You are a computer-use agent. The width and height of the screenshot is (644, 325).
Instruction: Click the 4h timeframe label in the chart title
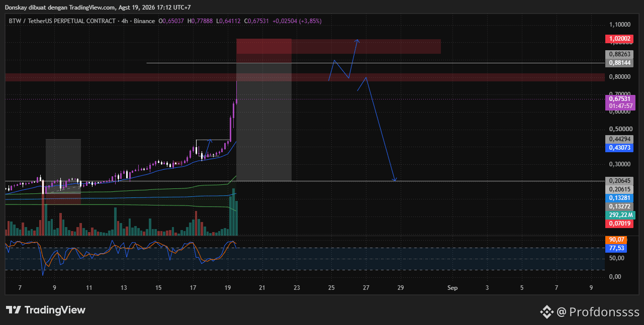pos(125,21)
